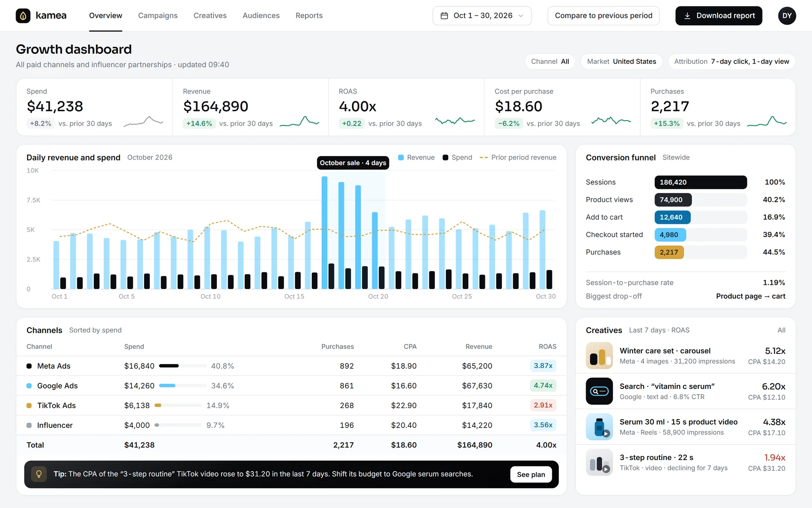Click the Download report button
The width and height of the screenshot is (812, 508).
(x=719, y=16)
